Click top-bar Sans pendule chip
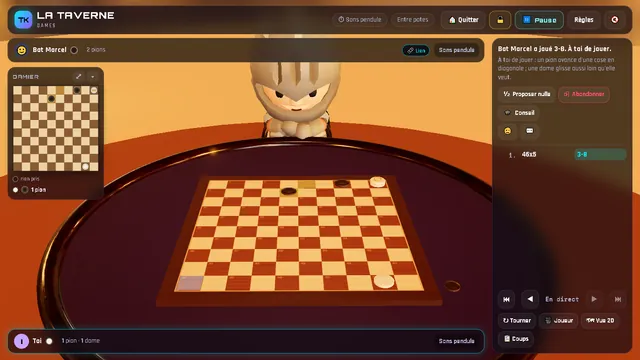Screen dimensions: 640x360 point(360,20)
